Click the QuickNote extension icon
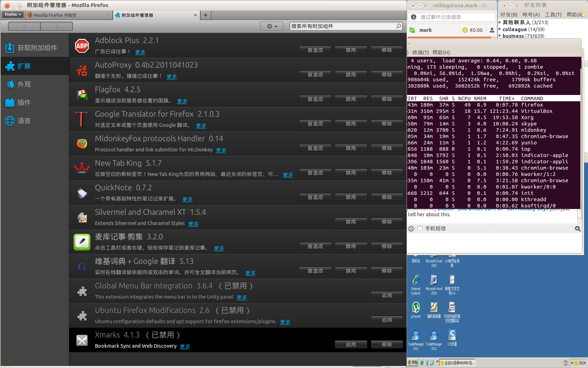 coord(82,193)
